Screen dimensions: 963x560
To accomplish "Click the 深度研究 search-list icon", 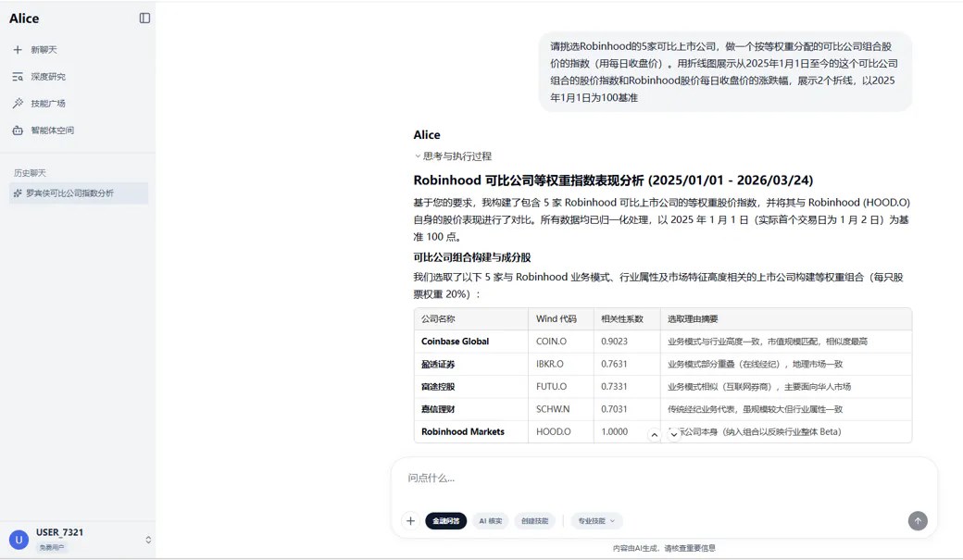I will click(18, 77).
